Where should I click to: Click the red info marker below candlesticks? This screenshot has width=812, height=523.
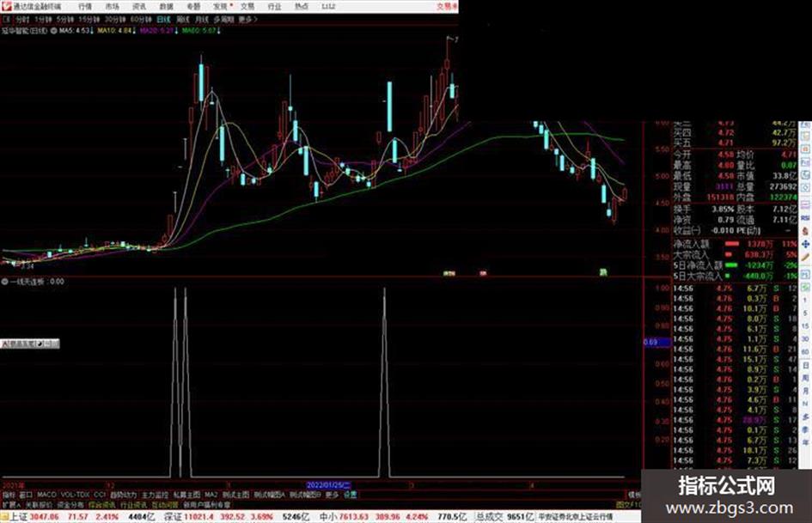pos(483,273)
